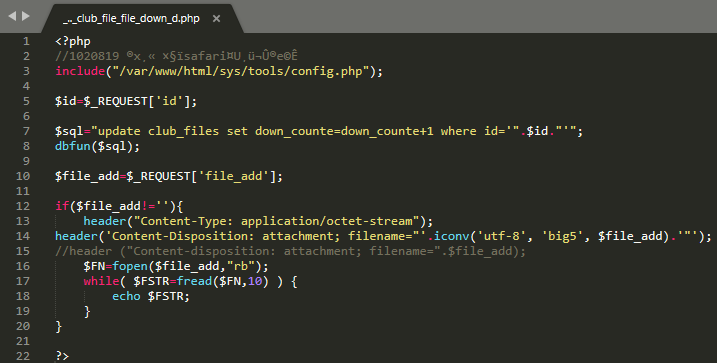
Task: Click $file_add=$_REQUEST['file_add'] statement
Action: click(169, 176)
